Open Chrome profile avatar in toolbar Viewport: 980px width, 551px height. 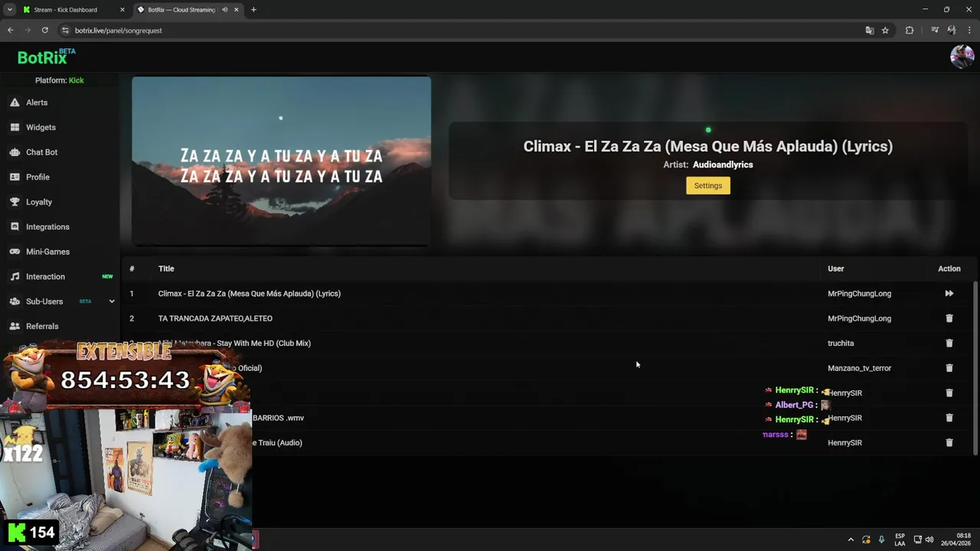pyautogui.click(x=952, y=31)
